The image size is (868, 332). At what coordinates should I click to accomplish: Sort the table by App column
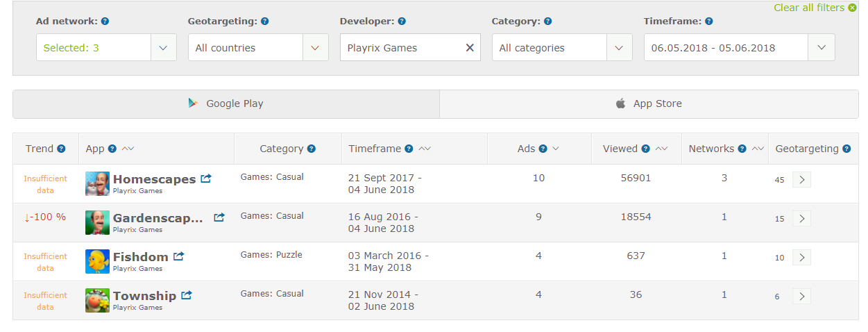click(x=128, y=149)
